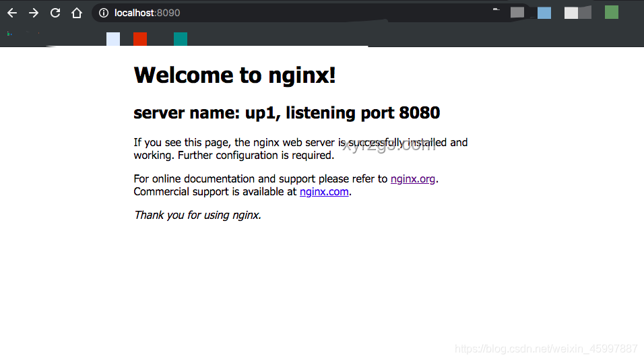Click the green extension icon
The width and height of the screenshot is (644, 361).
(x=612, y=12)
